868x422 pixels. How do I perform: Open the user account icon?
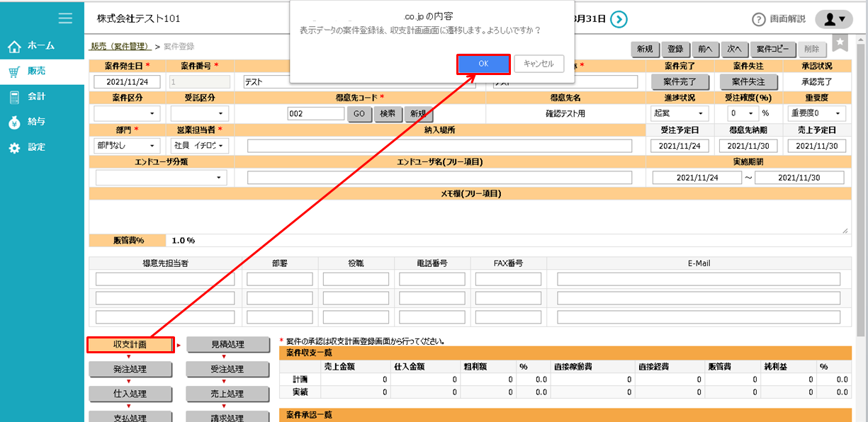[833, 20]
